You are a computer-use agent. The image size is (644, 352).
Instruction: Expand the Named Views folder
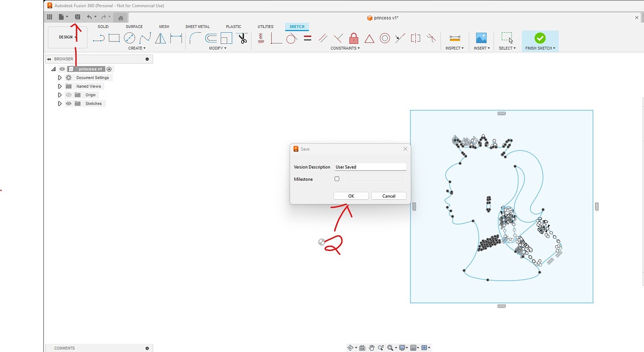coord(59,86)
